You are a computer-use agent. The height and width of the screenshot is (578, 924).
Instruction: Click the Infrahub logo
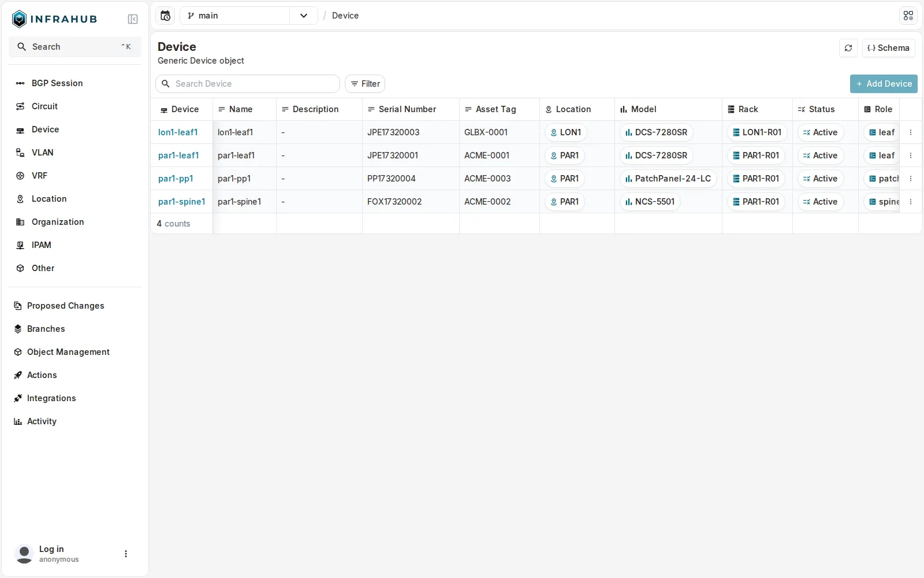[54, 19]
